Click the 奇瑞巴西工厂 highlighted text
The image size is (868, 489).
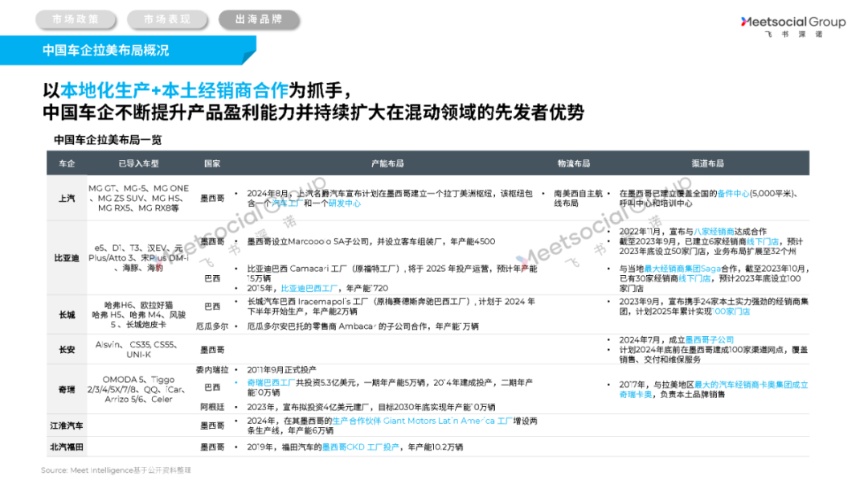[271, 382]
